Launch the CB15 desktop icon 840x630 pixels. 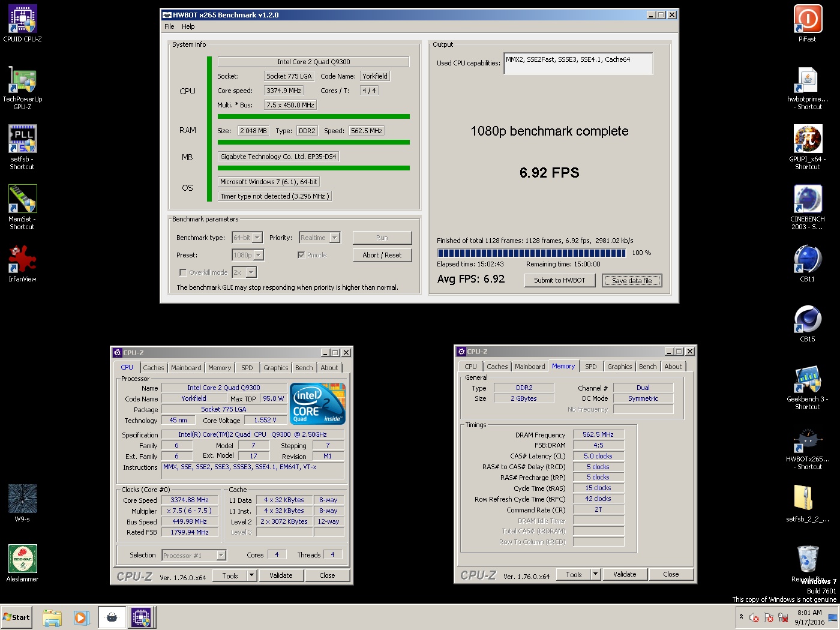tap(808, 323)
